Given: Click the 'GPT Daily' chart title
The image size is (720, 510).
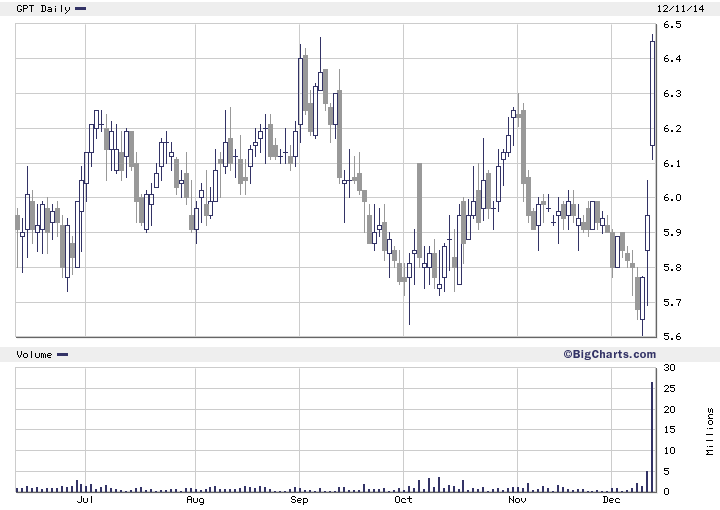Looking at the screenshot, I should pos(43,9).
